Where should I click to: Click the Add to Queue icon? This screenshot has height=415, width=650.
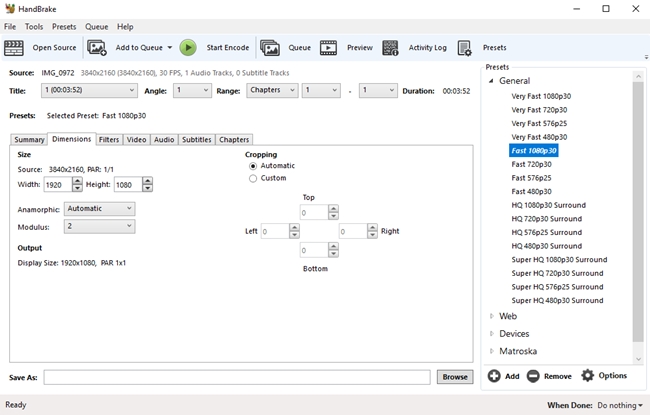tap(97, 47)
